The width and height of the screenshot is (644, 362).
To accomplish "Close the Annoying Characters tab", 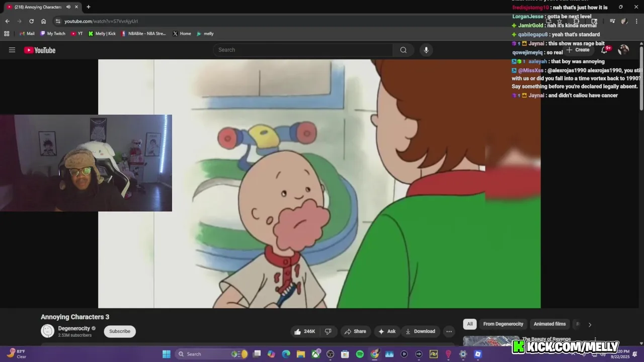I will tap(77, 7).
